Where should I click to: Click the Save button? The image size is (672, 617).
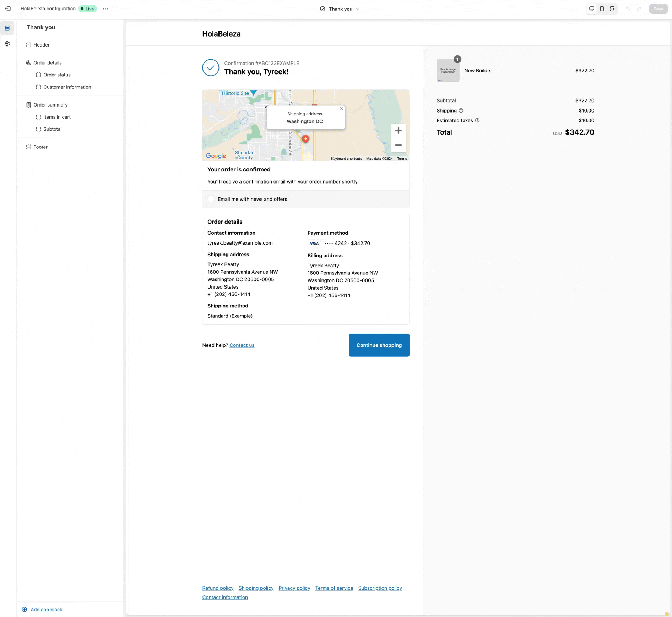click(658, 9)
